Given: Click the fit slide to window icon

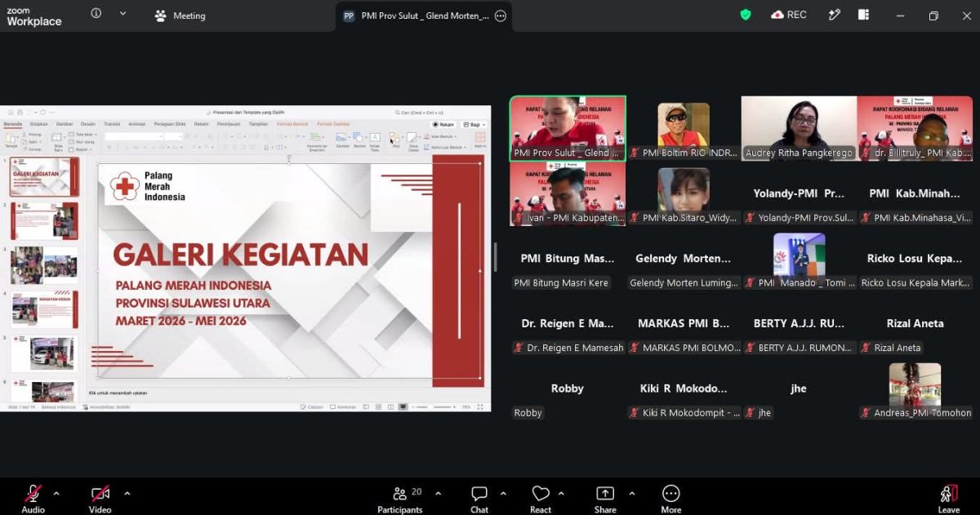Looking at the screenshot, I should 481,406.
